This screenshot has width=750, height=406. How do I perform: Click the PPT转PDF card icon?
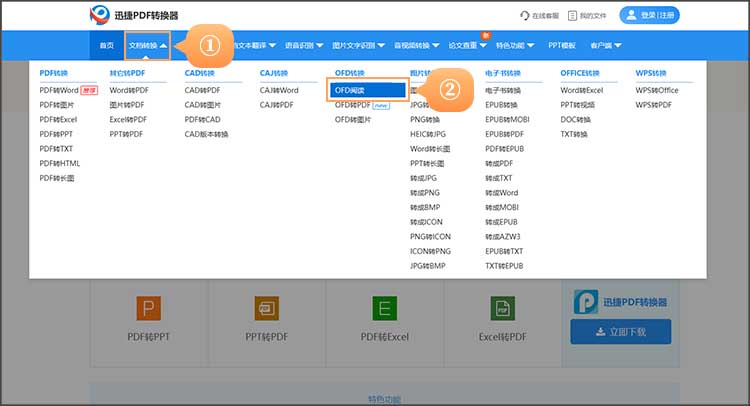(266, 308)
